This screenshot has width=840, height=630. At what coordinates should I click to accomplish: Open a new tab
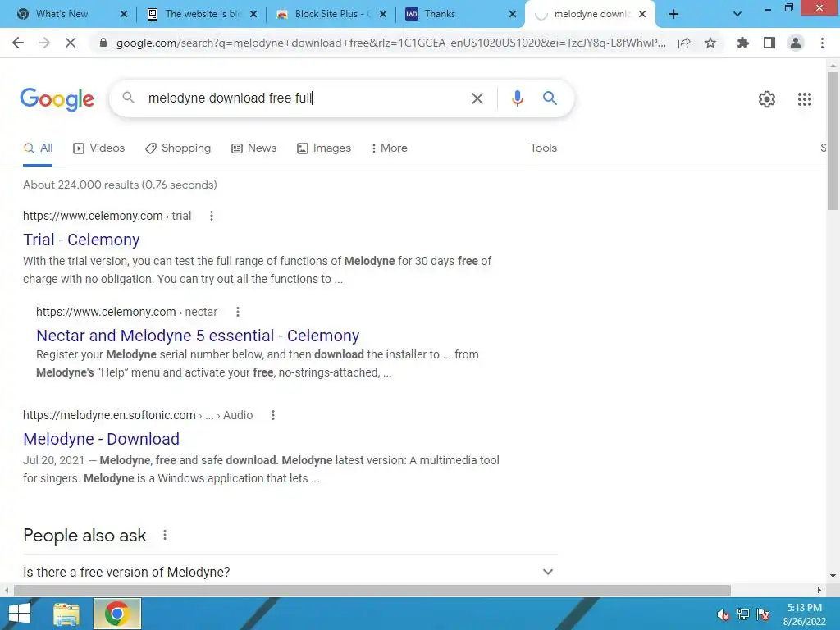(x=673, y=14)
